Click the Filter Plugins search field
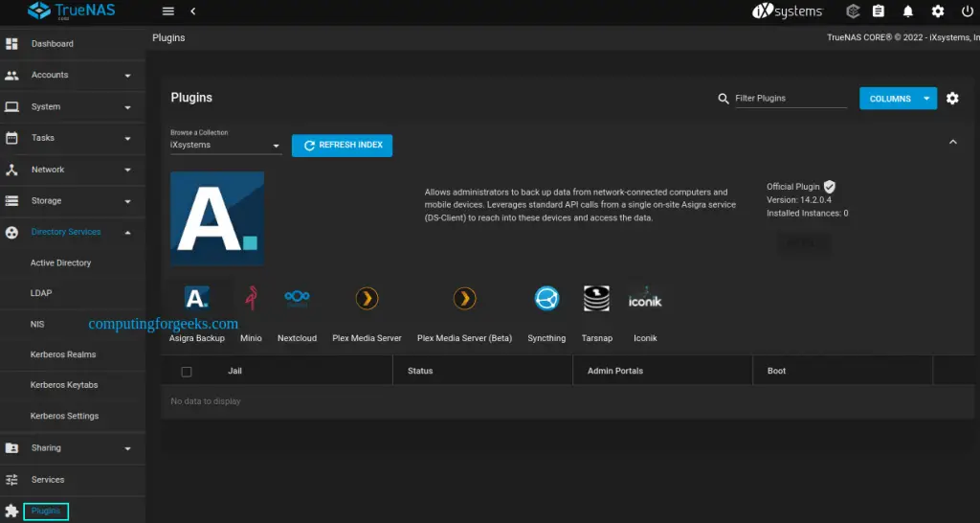The width and height of the screenshot is (980, 523). click(791, 99)
